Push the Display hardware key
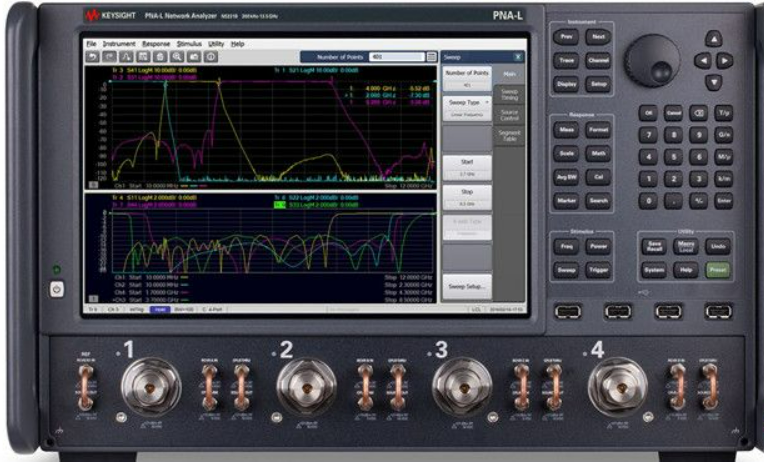Viewport: 764px width, 463px height. 566,84
